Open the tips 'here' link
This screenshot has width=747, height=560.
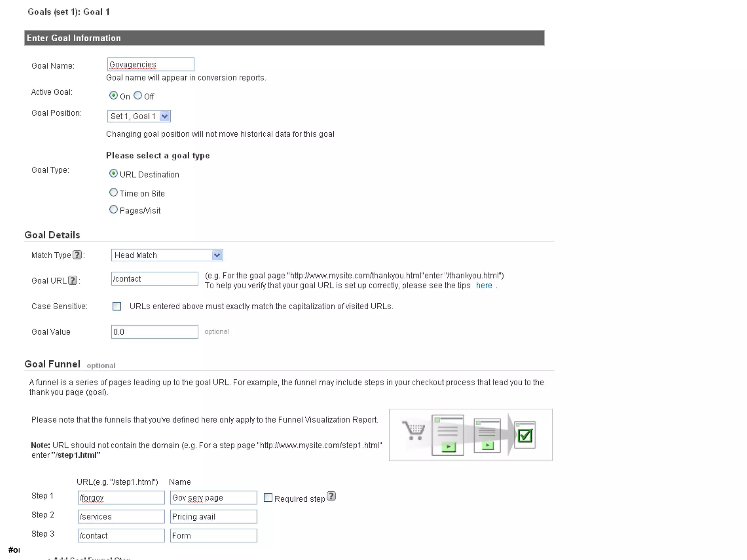tap(484, 285)
